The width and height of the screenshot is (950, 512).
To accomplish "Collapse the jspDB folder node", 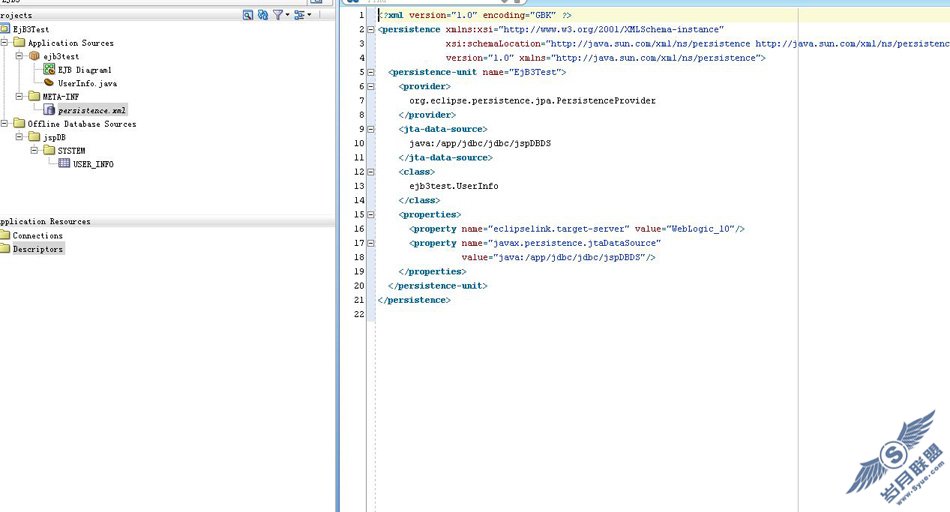I will (19, 137).
